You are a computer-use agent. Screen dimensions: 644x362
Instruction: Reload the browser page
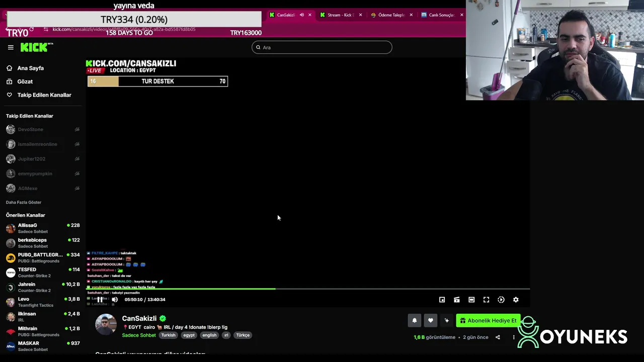click(x=31, y=29)
